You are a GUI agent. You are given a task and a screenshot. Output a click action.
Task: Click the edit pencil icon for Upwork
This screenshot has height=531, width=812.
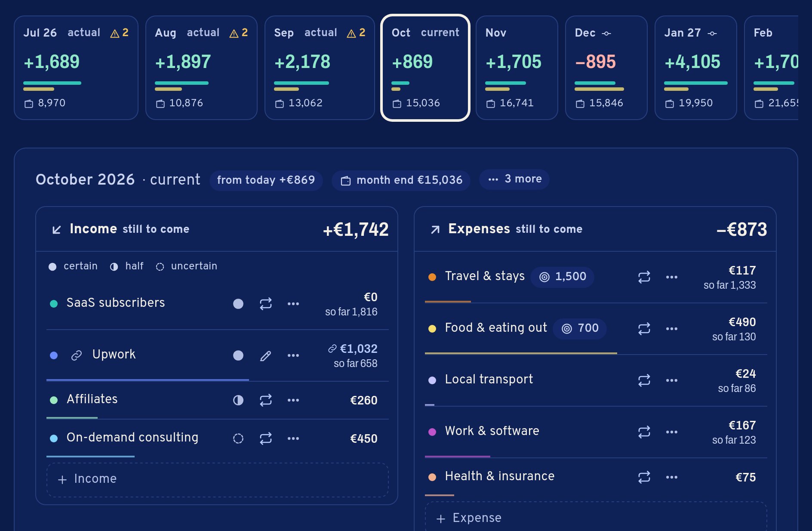(266, 355)
